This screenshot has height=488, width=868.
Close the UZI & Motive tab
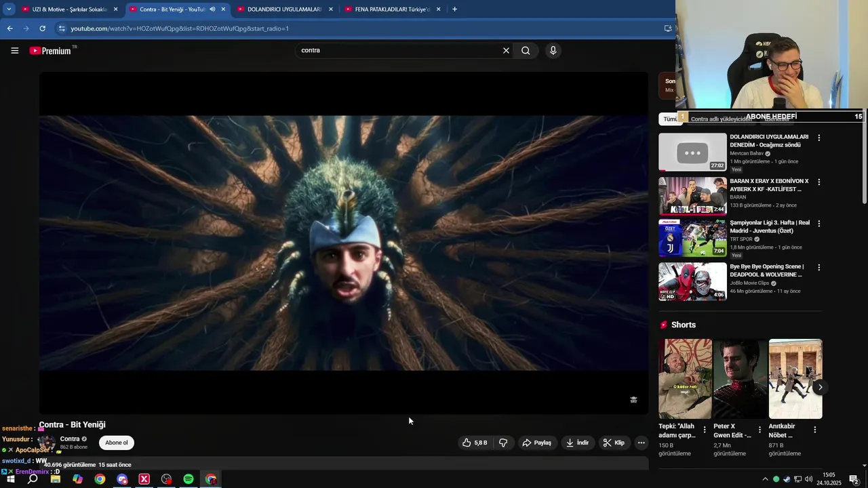116,9
